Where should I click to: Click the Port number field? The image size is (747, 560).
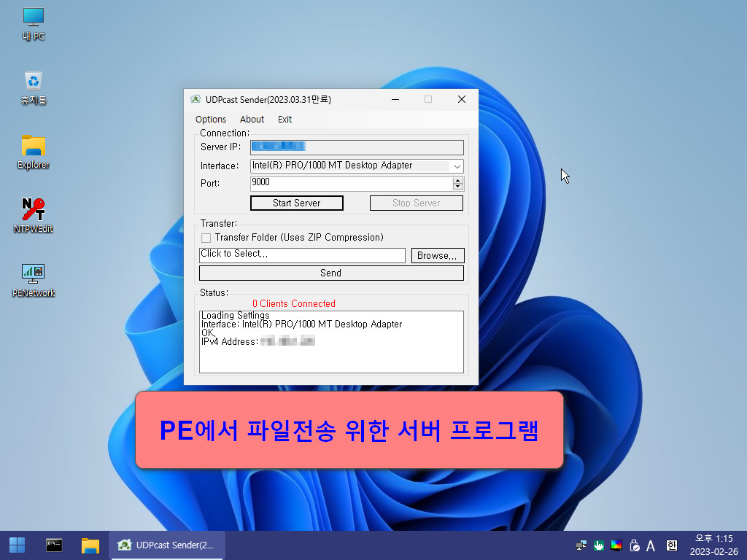pyautogui.click(x=352, y=183)
